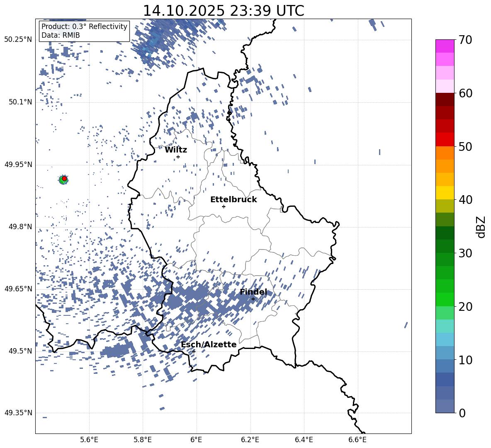491x448 pixels.
Task: Click the 50.25°N latitude tick label
Action: pyautogui.click(x=18, y=40)
